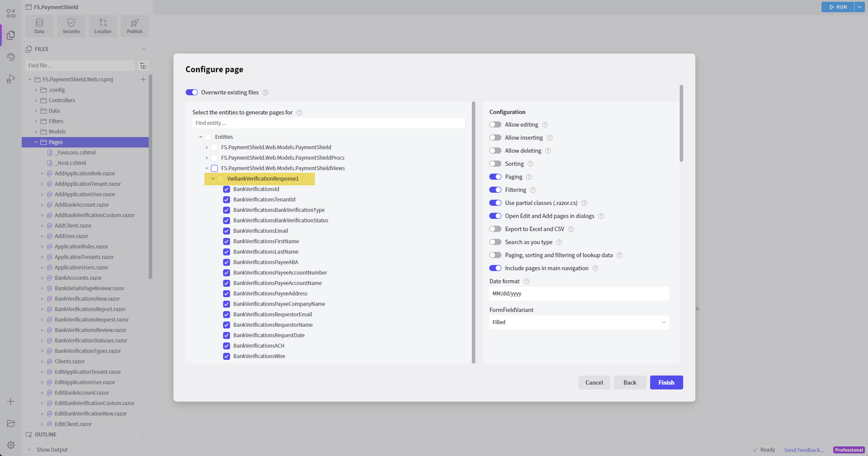Enable the Allow inserting switch
This screenshot has height=456, width=868.
(x=495, y=137)
